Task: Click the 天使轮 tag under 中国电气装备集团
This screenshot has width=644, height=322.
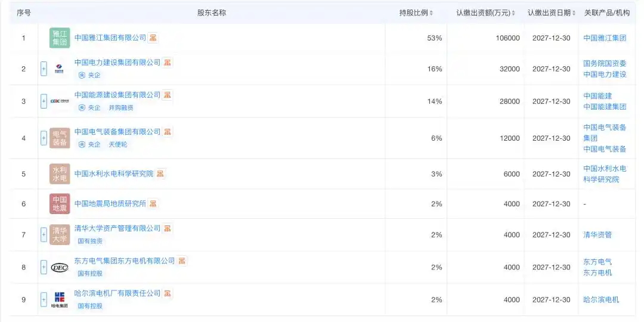Action: (118, 144)
